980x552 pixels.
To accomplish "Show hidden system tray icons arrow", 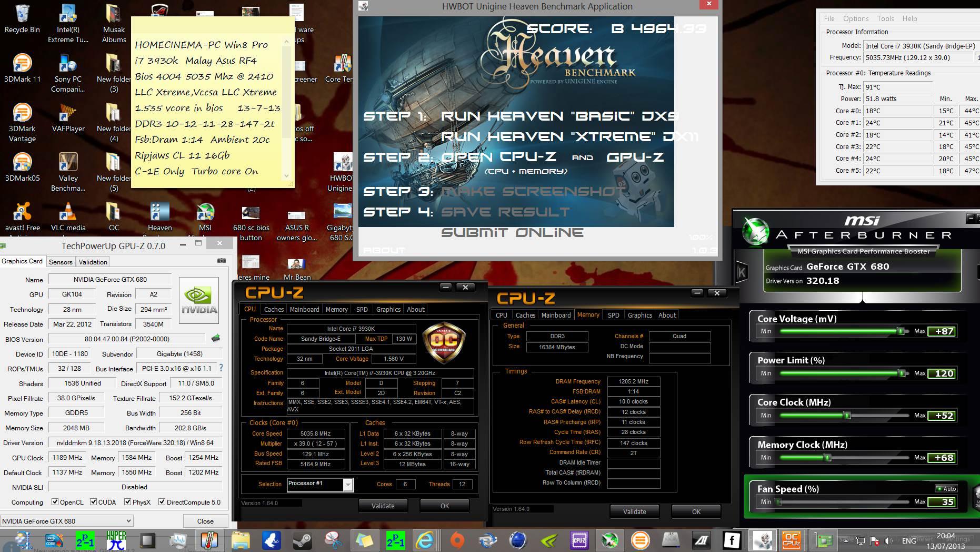I will [846, 540].
